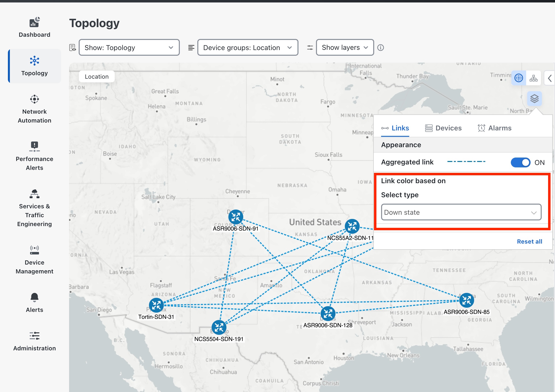555x392 pixels.
Task: Expand the Show: Topology dropdown
Action: tap(129, 48)
